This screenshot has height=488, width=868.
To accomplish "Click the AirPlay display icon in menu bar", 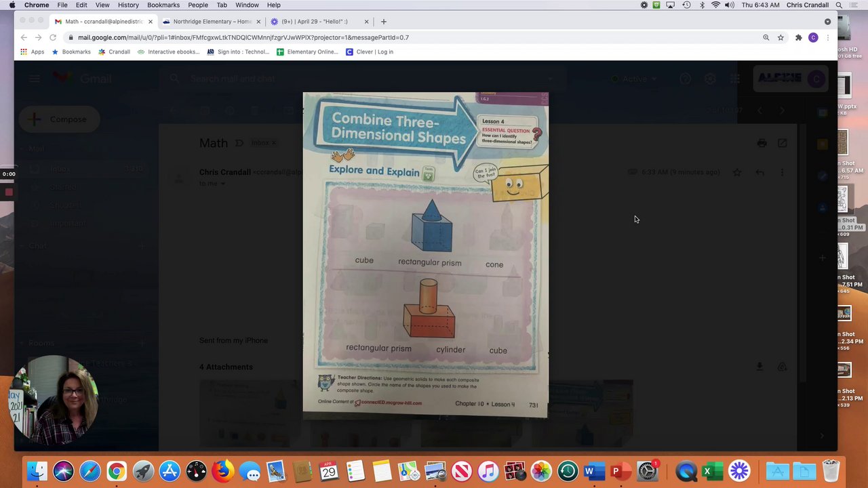I will click(671, 5).
